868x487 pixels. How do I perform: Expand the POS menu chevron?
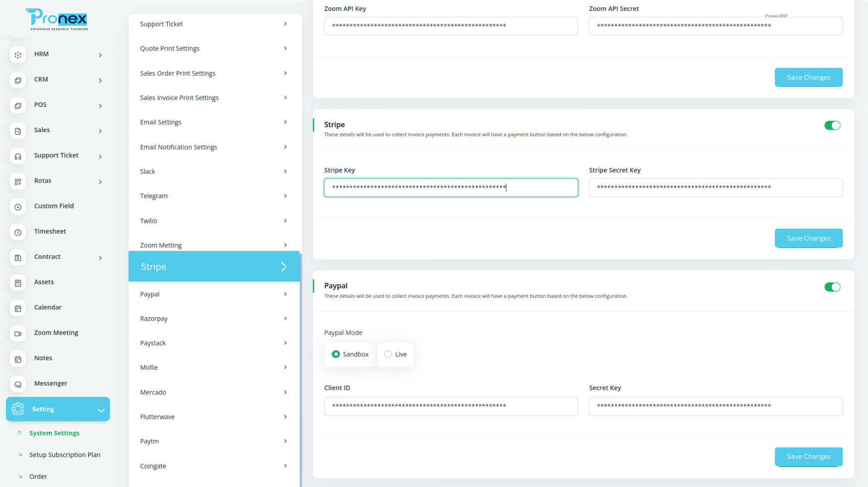(100, 105)
